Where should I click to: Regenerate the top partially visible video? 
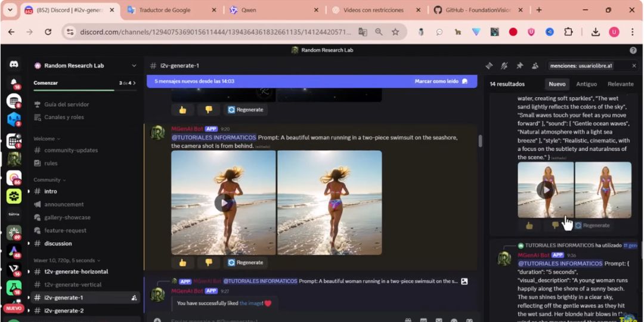point(246,110)
